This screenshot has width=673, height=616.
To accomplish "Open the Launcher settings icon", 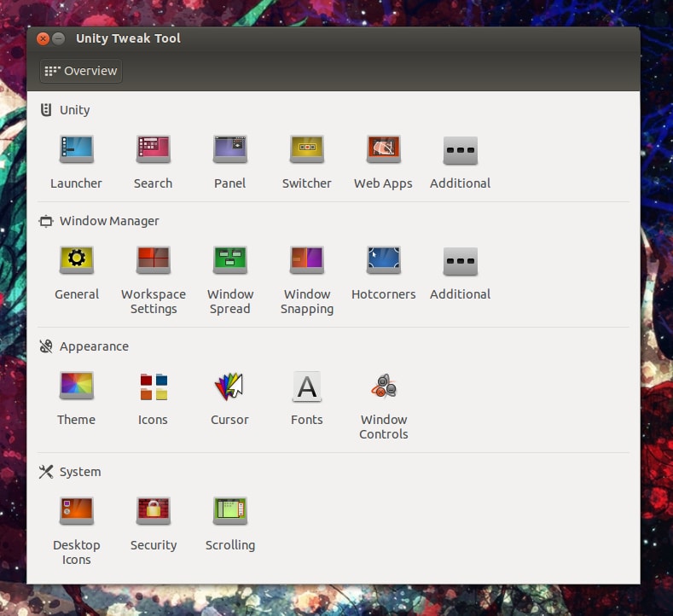I will (x=76, y=150).
